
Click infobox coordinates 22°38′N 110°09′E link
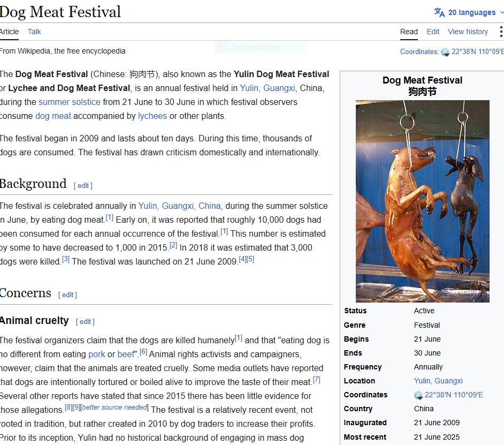[x=454, y=395]
